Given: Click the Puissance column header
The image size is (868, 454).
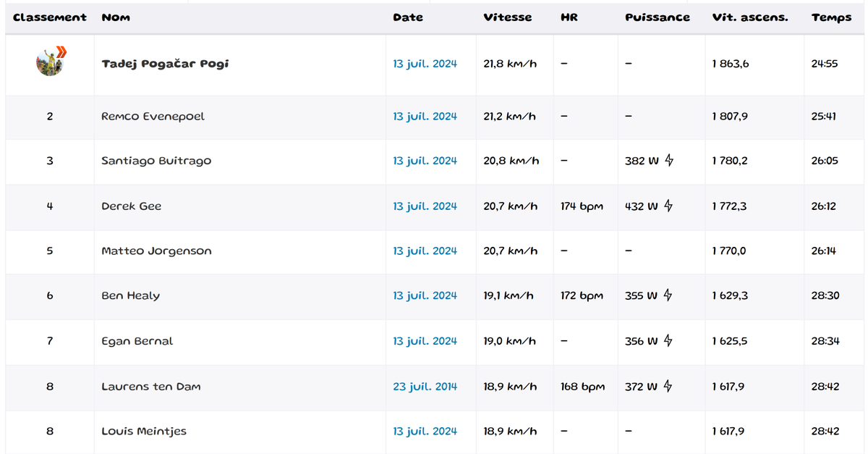Looking at the screenshot, I should click(658, 17).
